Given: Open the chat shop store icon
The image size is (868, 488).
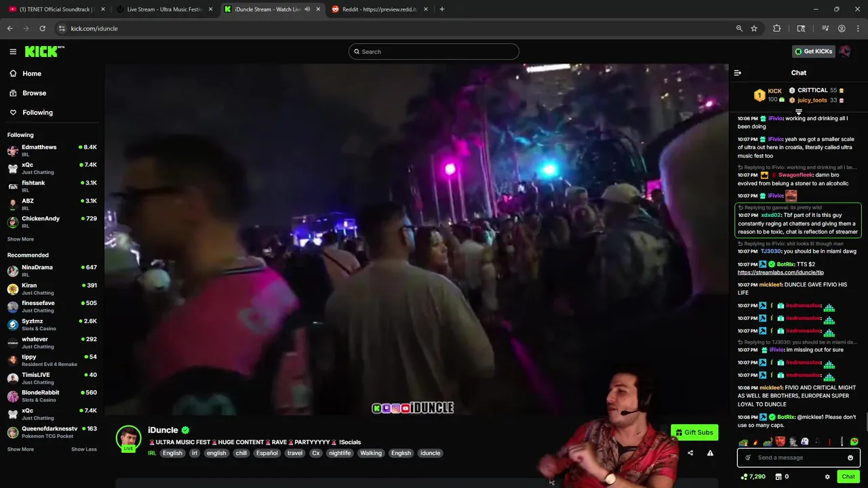Looking at the screenshot, I should point(778,477).
